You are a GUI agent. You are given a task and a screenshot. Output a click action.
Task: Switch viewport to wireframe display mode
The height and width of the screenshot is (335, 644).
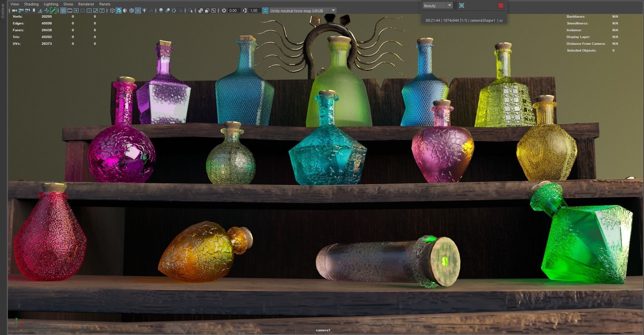click(x=112, y=11)
